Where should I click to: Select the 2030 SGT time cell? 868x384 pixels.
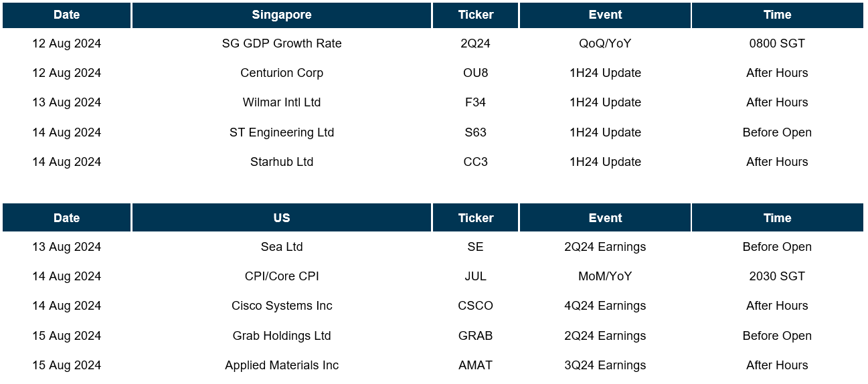click(777, 276)
